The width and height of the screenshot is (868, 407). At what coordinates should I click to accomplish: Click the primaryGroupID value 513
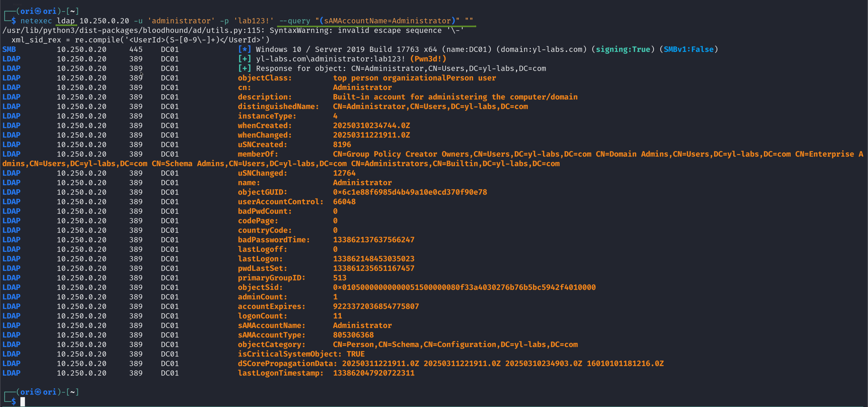(339, 278)
